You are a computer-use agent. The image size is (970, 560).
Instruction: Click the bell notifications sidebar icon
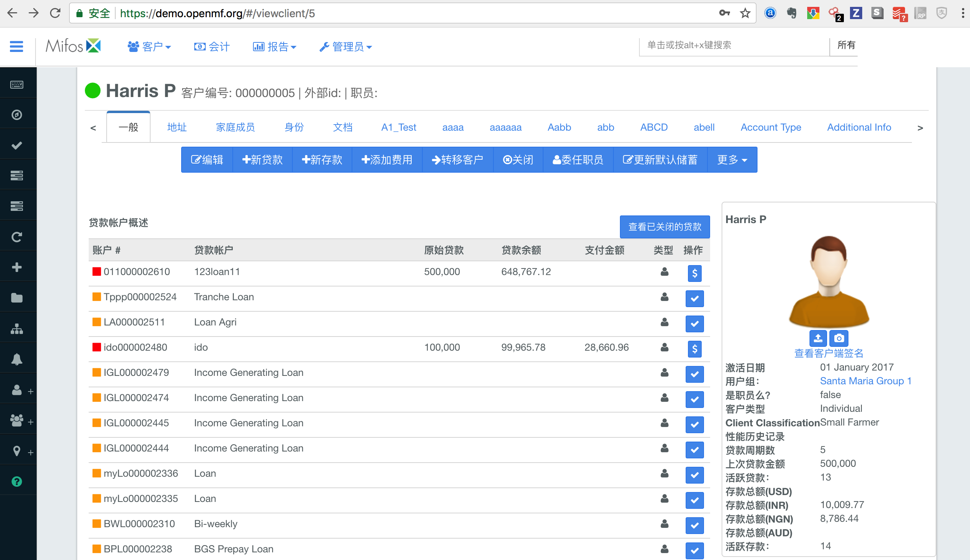pyautogui.click(x=17, y=359)
